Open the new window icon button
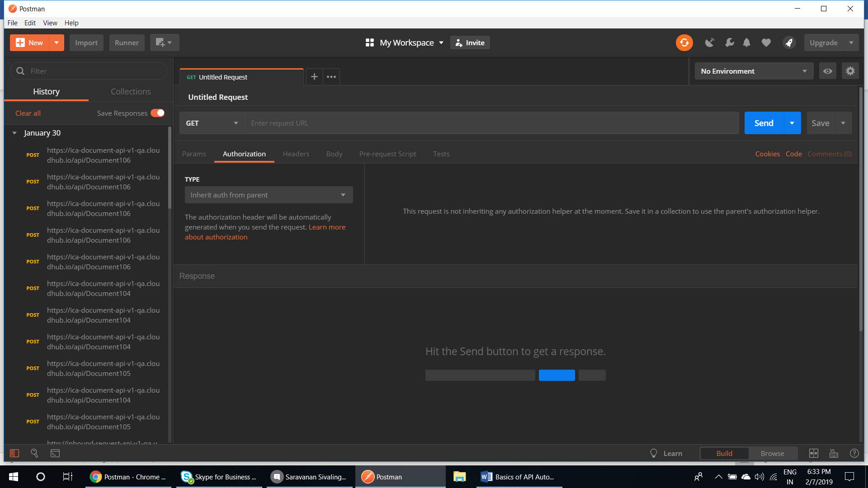Image resolution: width=868 pixels, height=488 pixels. [165, 42]
